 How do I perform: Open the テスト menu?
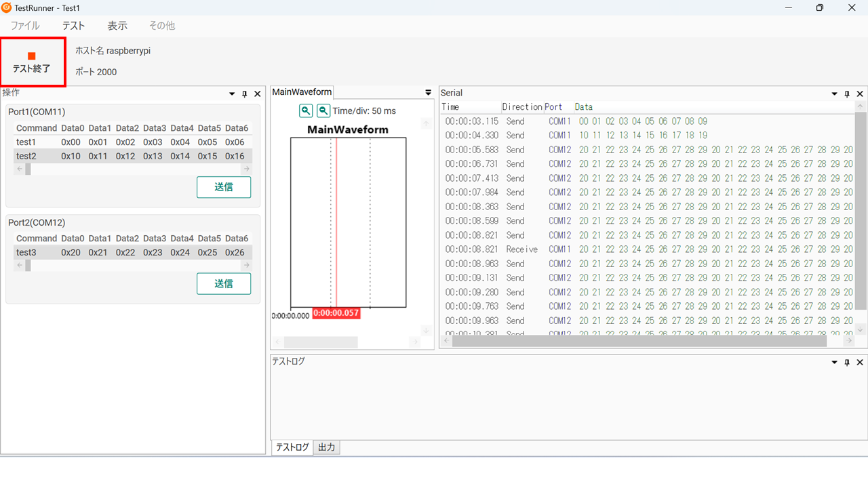73,25
